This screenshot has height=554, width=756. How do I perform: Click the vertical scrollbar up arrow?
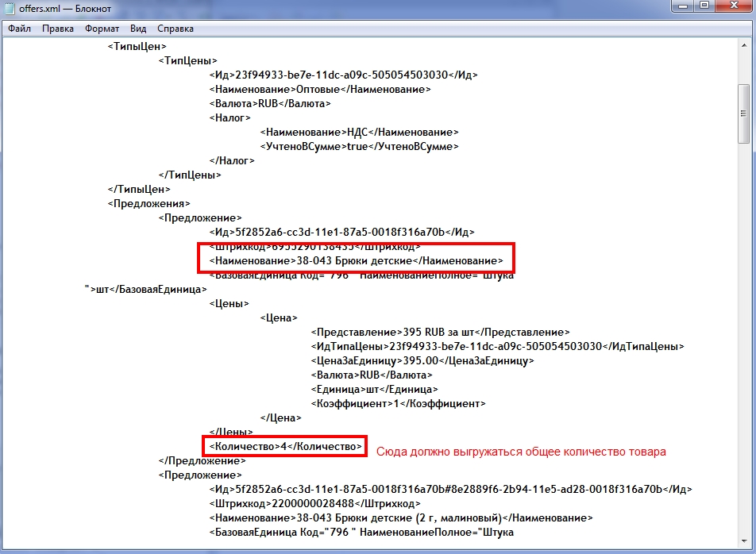pyautogui.click(x=743, y=45)
